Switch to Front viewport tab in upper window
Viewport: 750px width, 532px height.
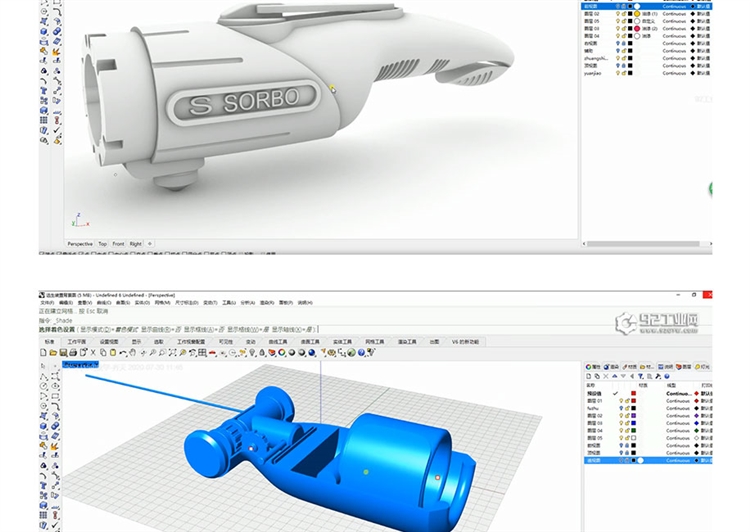[x=118, y=244]
